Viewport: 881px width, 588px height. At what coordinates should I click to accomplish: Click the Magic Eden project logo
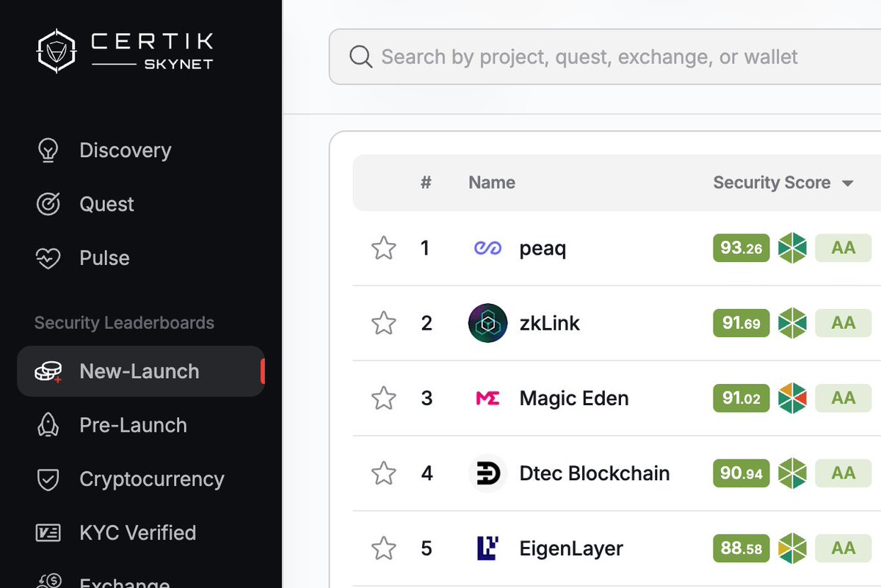click(x=487, y=398)
